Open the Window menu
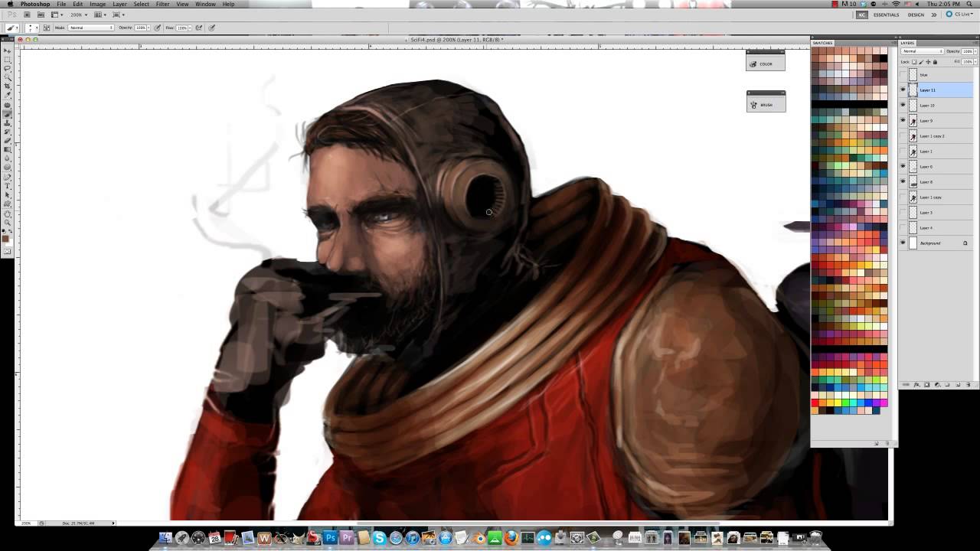 205,4
